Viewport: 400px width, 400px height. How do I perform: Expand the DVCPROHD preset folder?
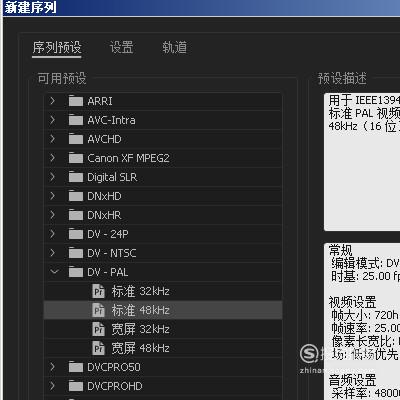click(x=52, y=386)
